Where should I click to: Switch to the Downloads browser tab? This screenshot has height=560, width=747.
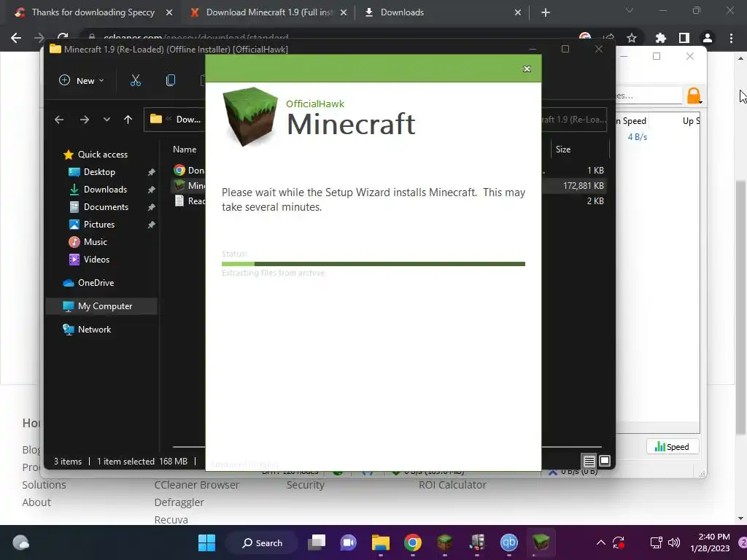402,12
